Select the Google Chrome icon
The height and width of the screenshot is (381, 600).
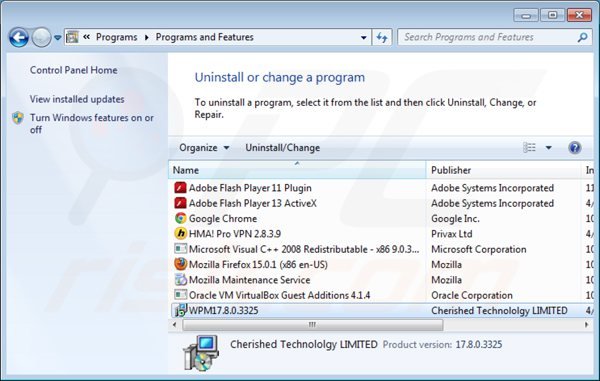[180, 218]
